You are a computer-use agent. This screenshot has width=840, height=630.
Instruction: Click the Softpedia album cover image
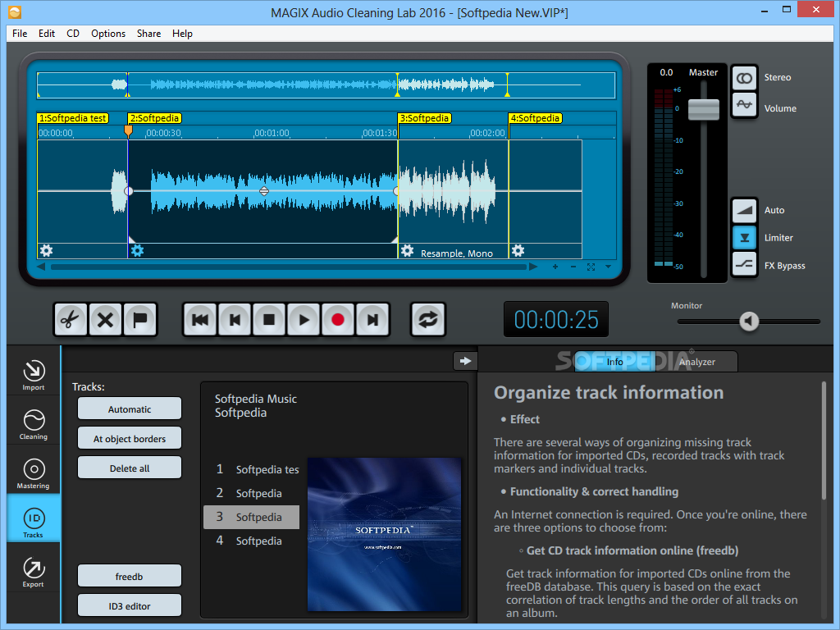(384, 534)
